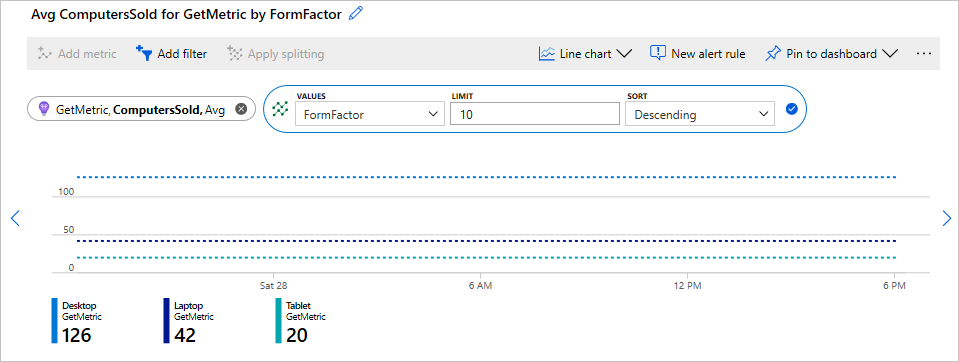The image size is (959, 362).
Task: Click the green splitting icon beside Values
Action: pyautogui.click(x=280, y=109)
